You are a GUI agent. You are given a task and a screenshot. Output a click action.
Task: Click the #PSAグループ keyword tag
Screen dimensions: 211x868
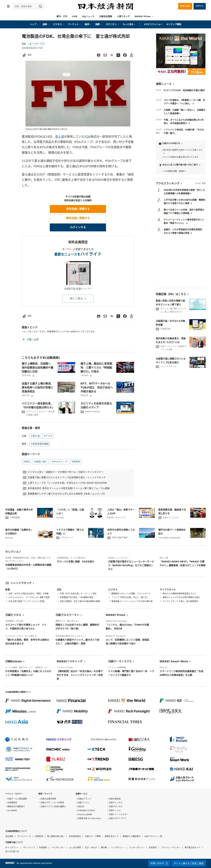point(60,462)
